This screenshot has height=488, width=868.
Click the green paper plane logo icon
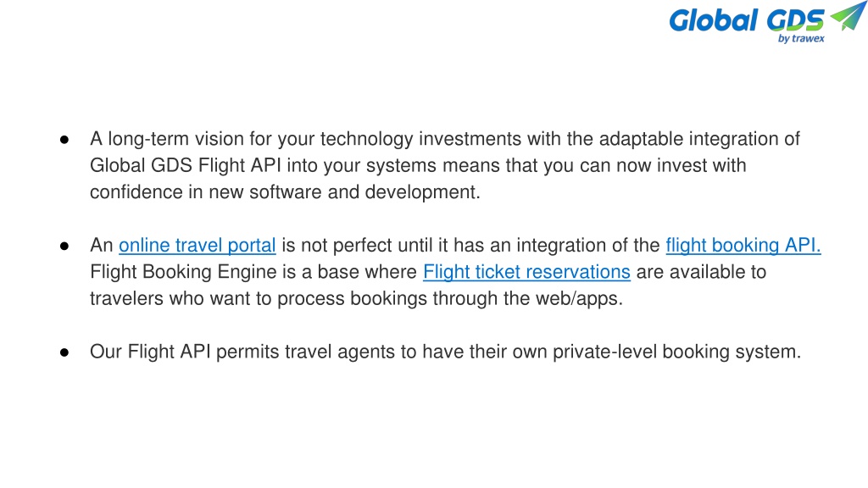coord(848,15)
